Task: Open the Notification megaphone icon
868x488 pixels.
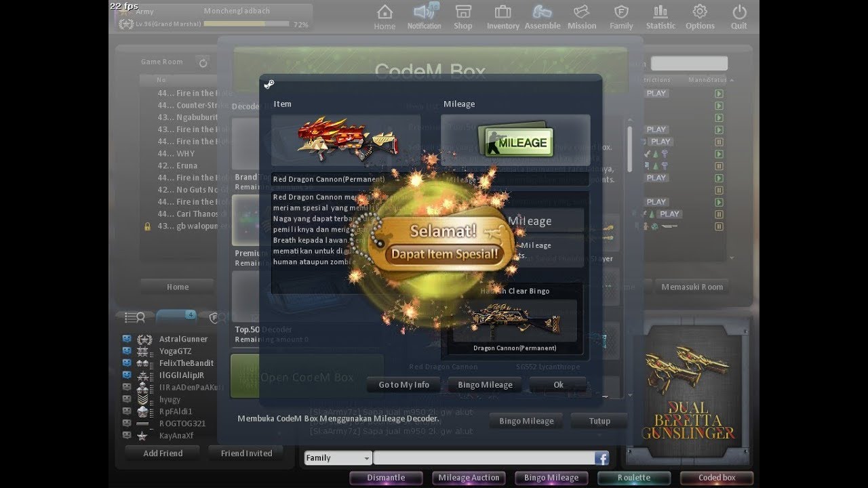Action: (x=424, y=17)
